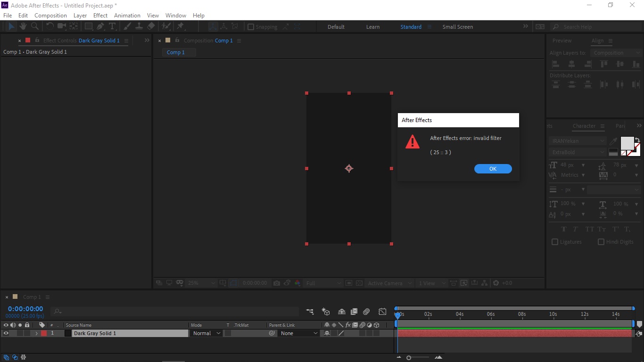Select the Brush tool

[127, 26]
